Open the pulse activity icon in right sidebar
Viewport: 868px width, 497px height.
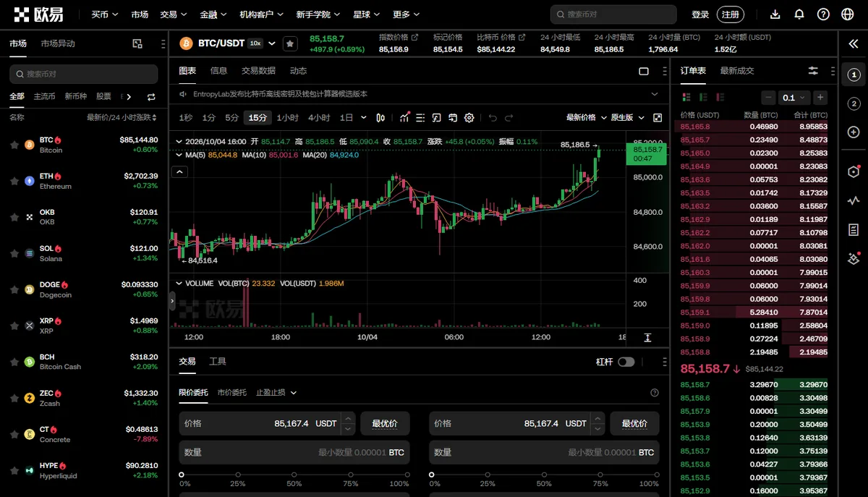[x=854, y=201]
